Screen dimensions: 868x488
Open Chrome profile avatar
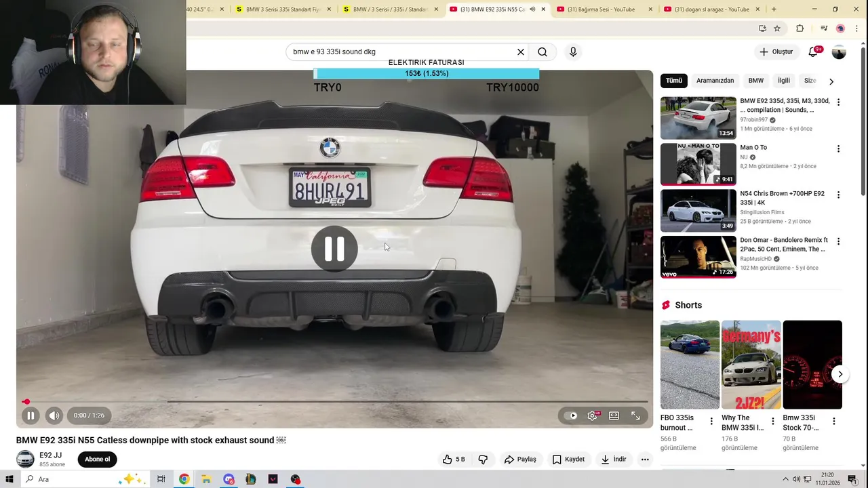840,28
